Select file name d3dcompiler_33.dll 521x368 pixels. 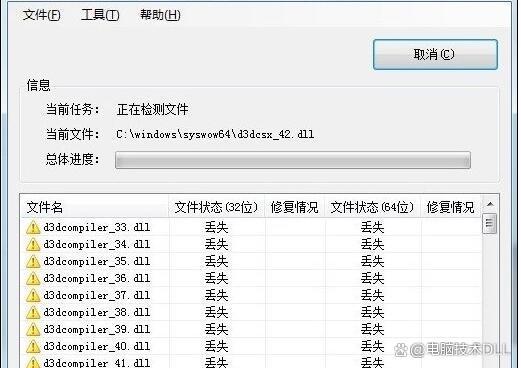97,227
